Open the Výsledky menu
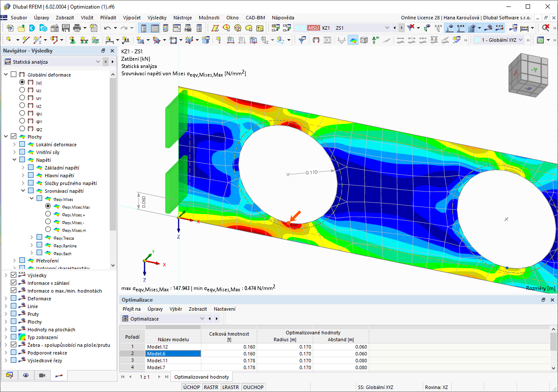The image size is (558, 392). [157, 18]
